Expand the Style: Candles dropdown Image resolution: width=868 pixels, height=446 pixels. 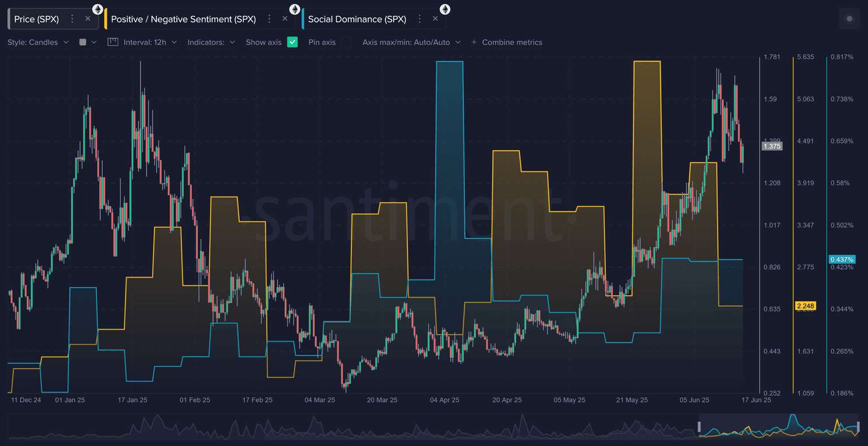pyautogui.click(x=38, y=42)
